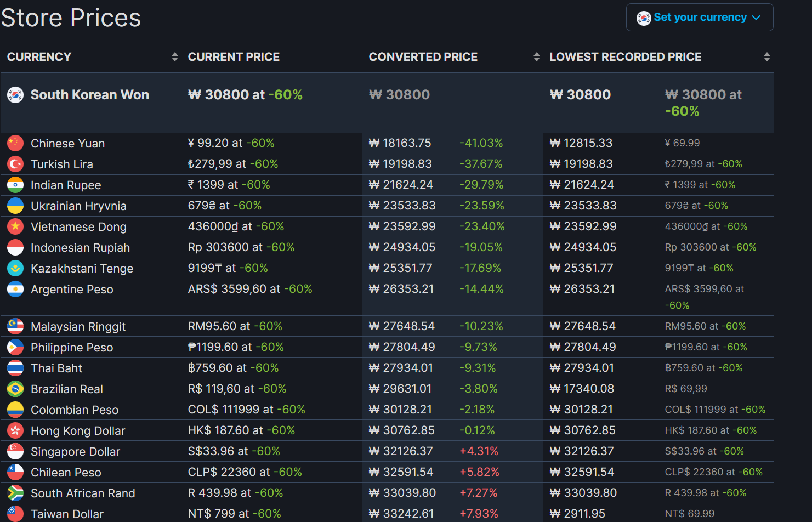Click the Turkish Lira flag icon
812x522 pixels.
tap(15, 164)
